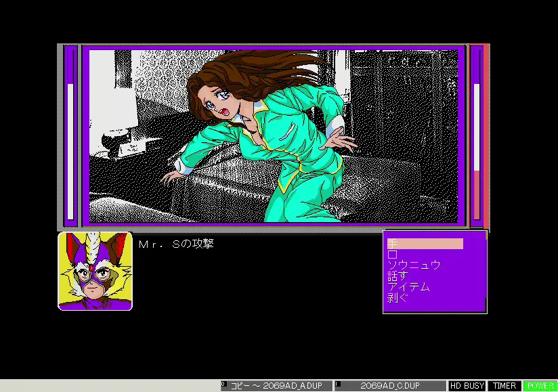Click the 'コピー ～ 2069AD_A.DUP' drive slot

[276, 386]
